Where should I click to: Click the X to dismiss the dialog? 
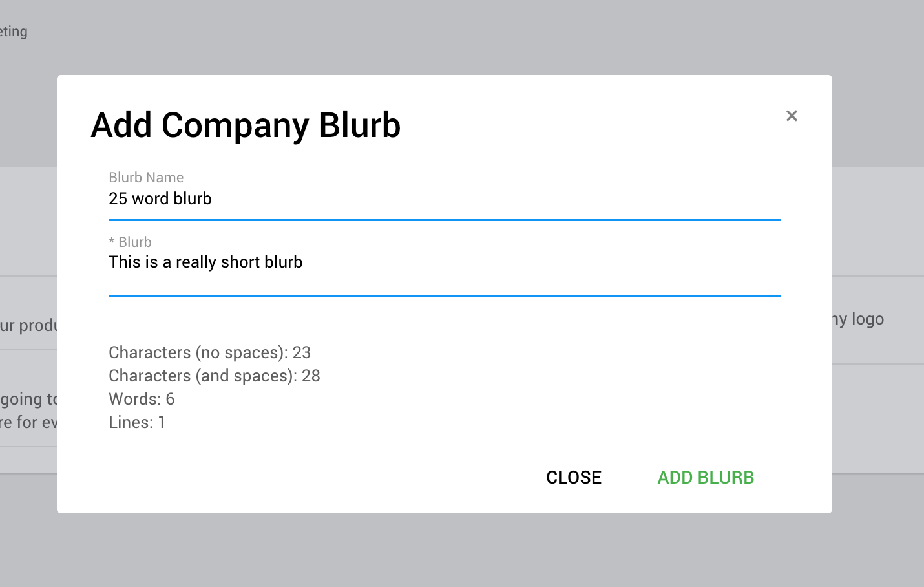tap(792, 116)
